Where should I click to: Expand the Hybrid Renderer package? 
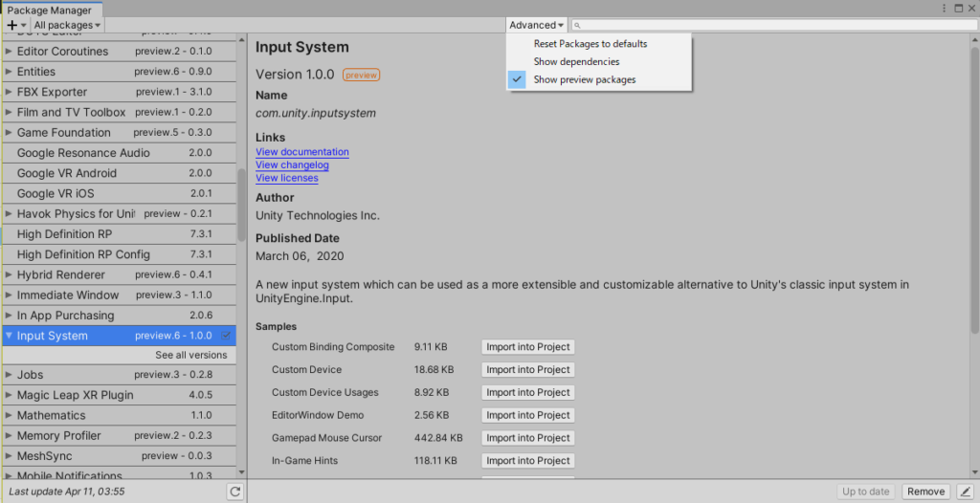[9, 275]
